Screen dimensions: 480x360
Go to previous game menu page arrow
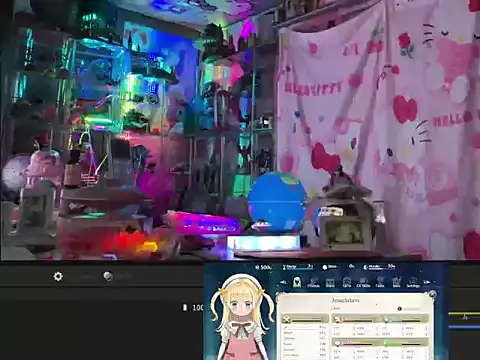point(283,282)
